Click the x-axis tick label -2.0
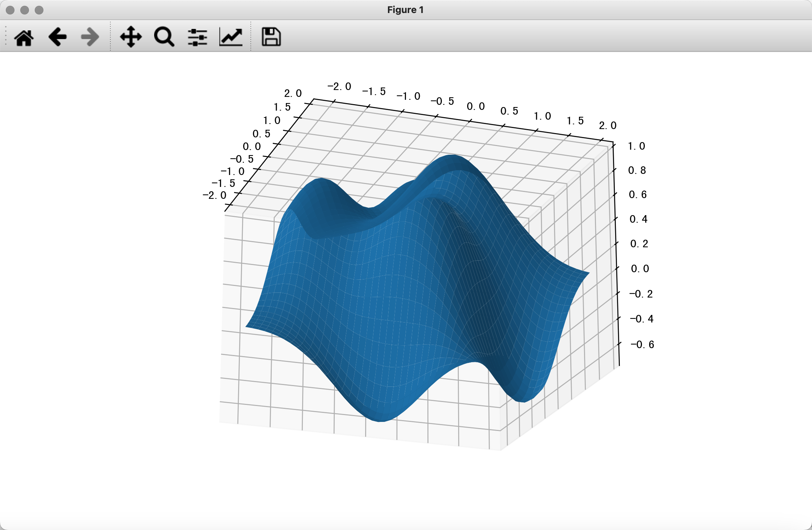Viewport: 812px width, 530px height. point(339,87)
